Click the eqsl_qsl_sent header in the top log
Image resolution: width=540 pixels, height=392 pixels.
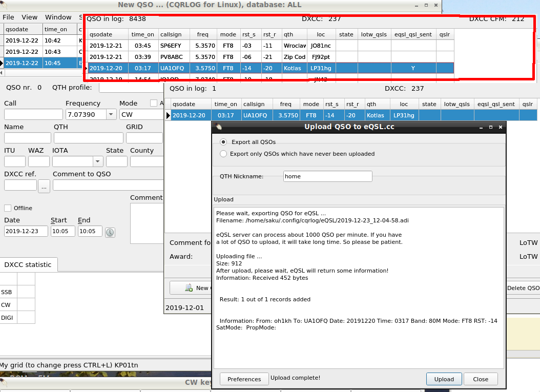click(x=413, y=34)
